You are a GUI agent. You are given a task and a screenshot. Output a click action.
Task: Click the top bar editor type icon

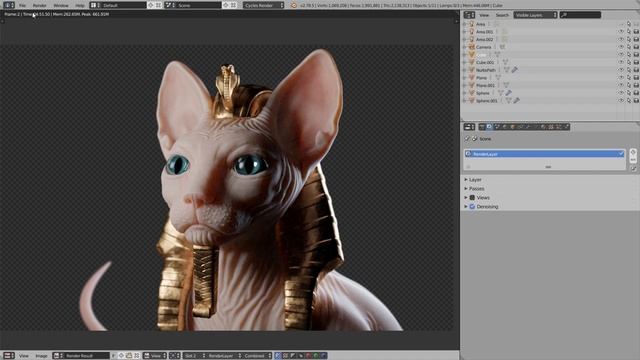pyautogui.click(x=9, y=5)
